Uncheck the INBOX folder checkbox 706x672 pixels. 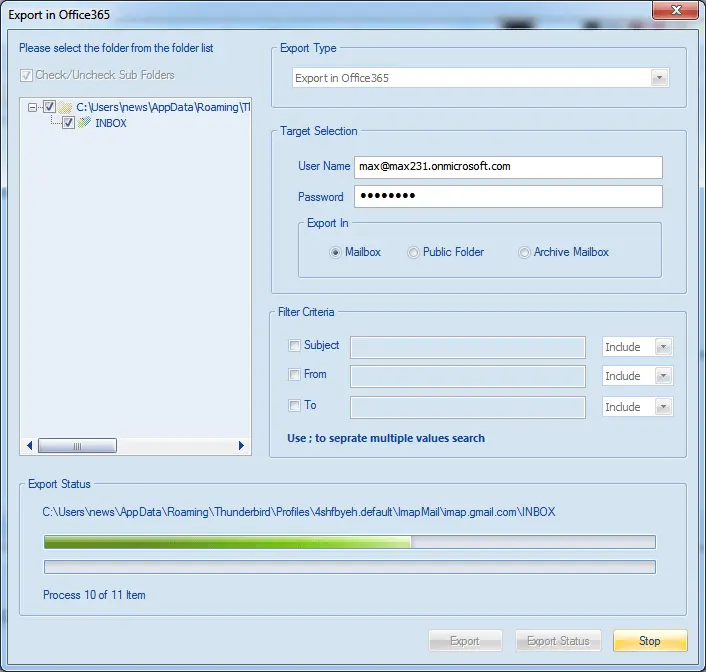(68, 123)
